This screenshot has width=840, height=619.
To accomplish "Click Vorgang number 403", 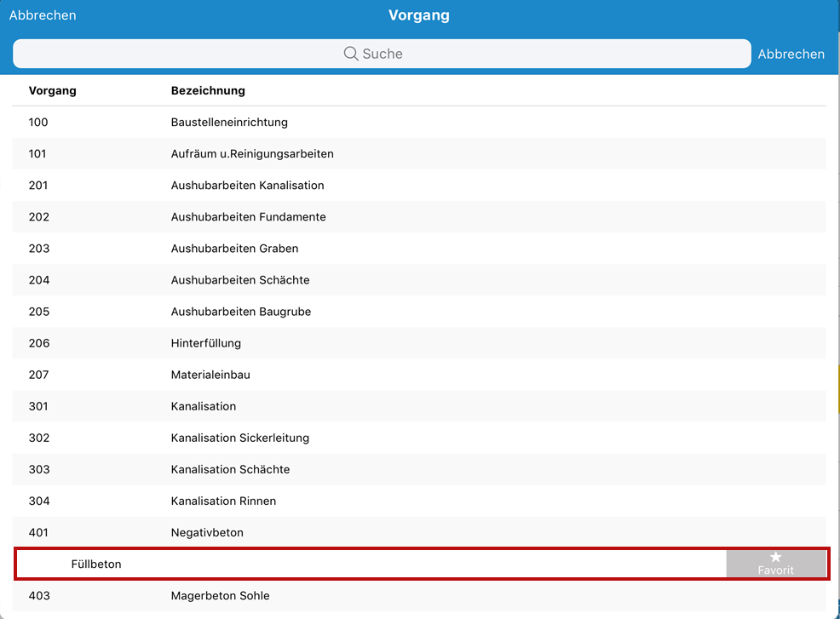I will pos(39,596).
